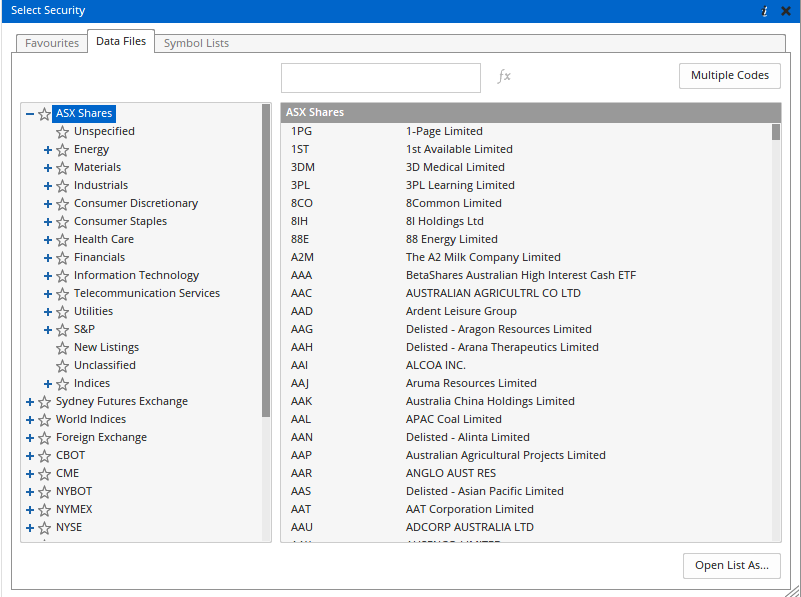Click the info icon in title bar
Image resolution: width=801 pixels, height=597 pixels.
click(x=764, y=11)
